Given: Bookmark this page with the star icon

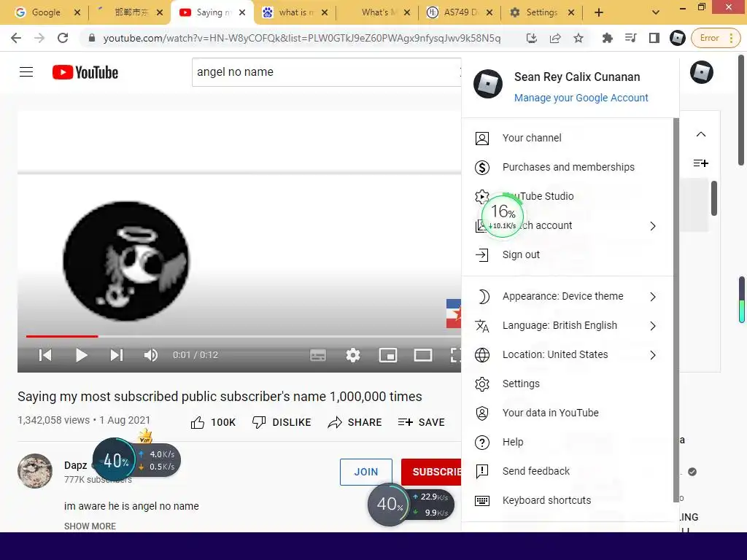Looking at the screenshot, I should click(x=578, y=38).
